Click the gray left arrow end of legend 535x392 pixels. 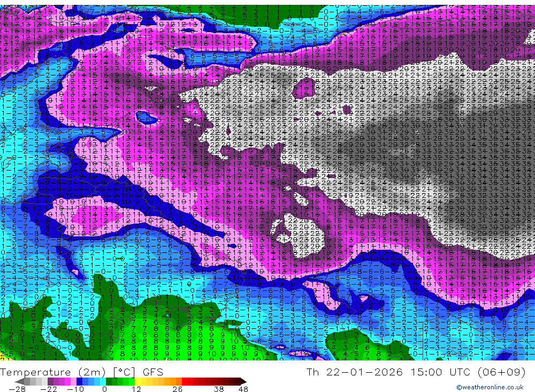click(20, 381)
